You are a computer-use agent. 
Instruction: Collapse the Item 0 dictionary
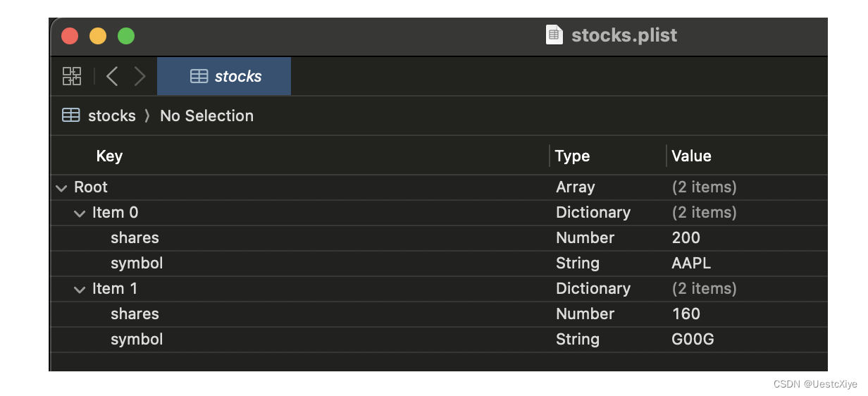(x=80, y=214)
